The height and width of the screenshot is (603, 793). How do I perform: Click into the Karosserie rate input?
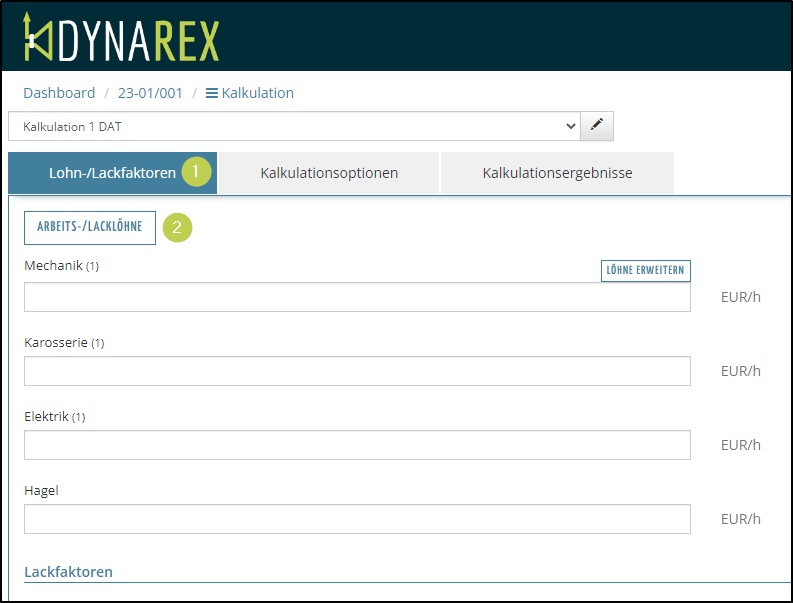tap(357, 371)
